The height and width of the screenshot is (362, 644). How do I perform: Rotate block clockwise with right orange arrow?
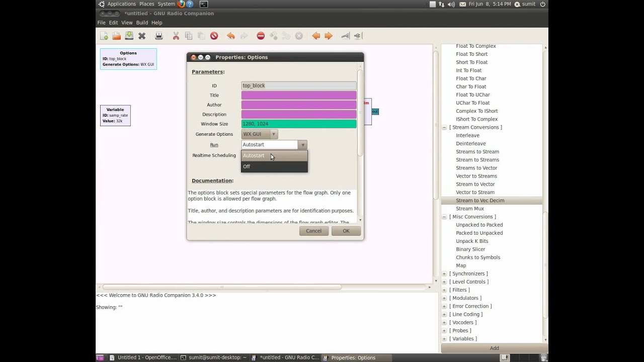pos(329,36)
